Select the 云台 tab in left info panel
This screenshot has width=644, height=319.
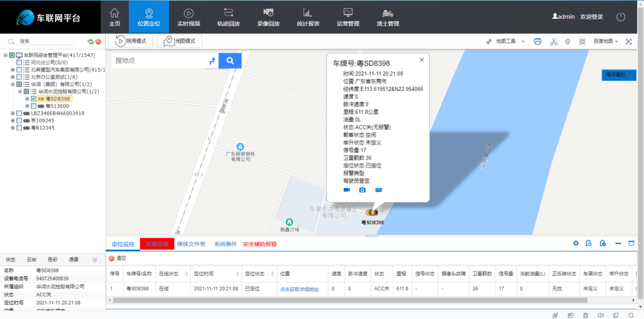pos(31,260)
